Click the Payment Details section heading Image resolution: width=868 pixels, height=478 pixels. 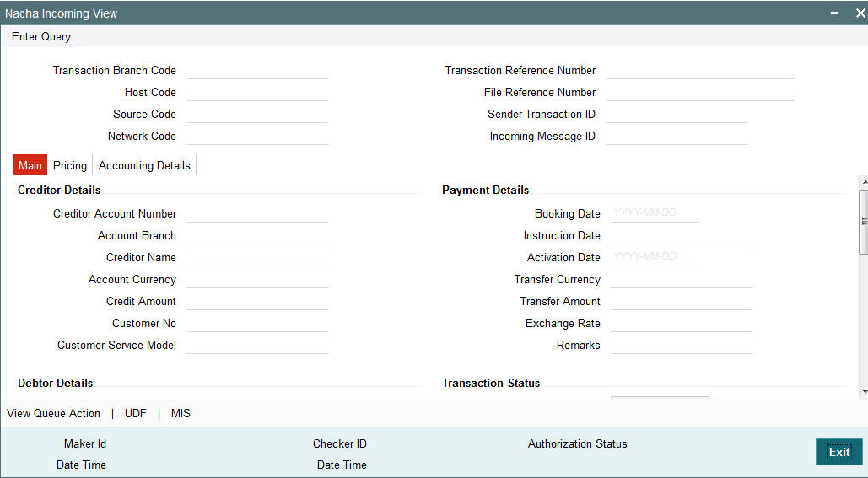coord(486,190)
